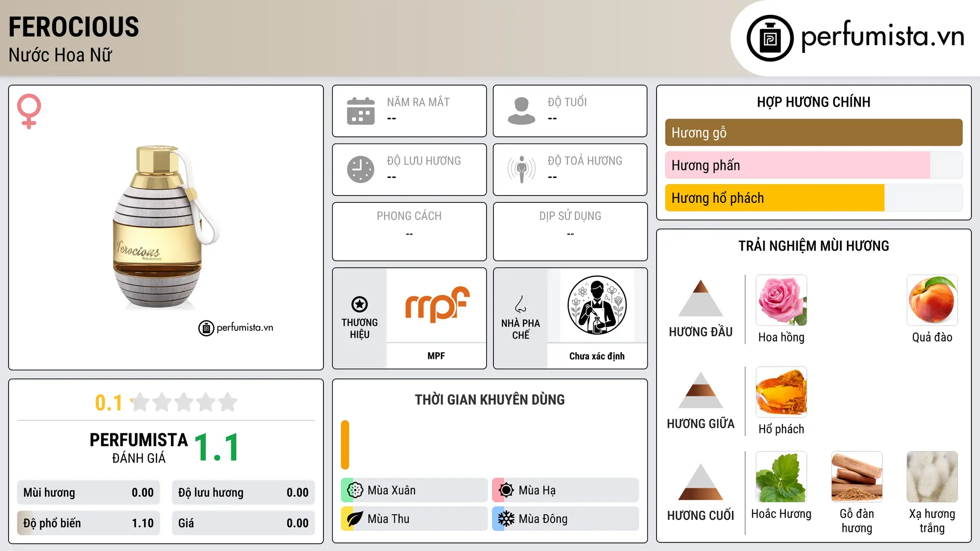This screenshot has height=551, width=980.
Task: Click the Hương cuối pyramid icon
Action: click(x=701, y=482)
